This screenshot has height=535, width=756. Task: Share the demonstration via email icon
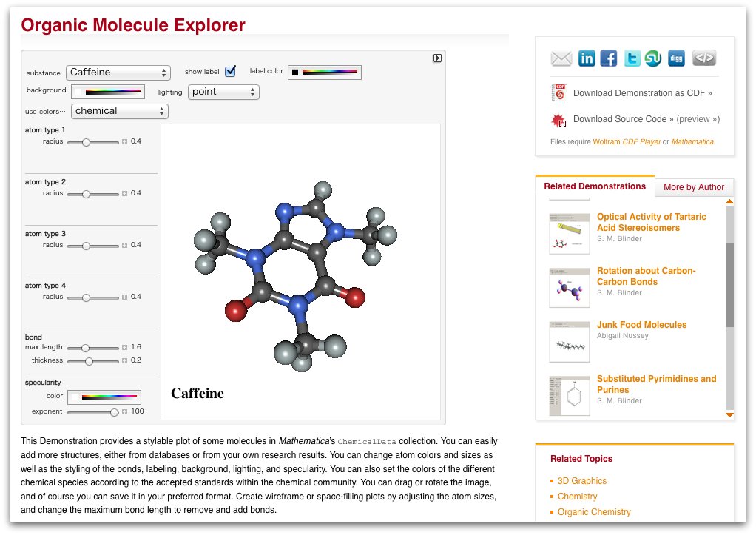[x=561, y=57]
